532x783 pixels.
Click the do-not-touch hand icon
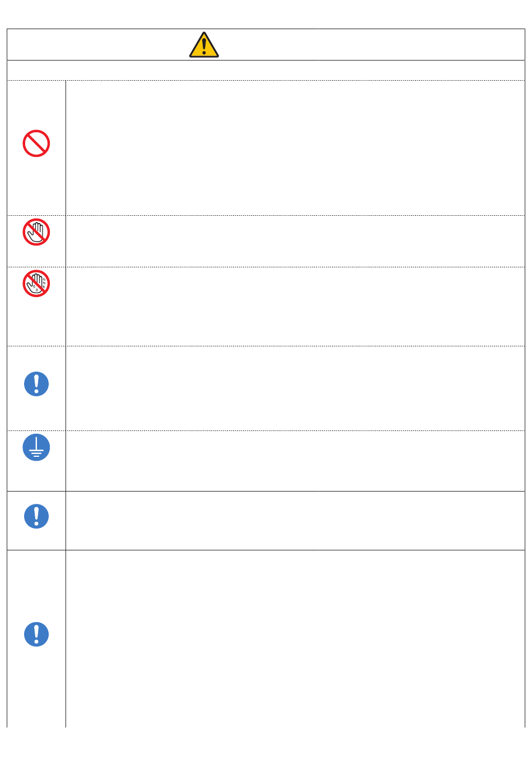tap(36, 232)
